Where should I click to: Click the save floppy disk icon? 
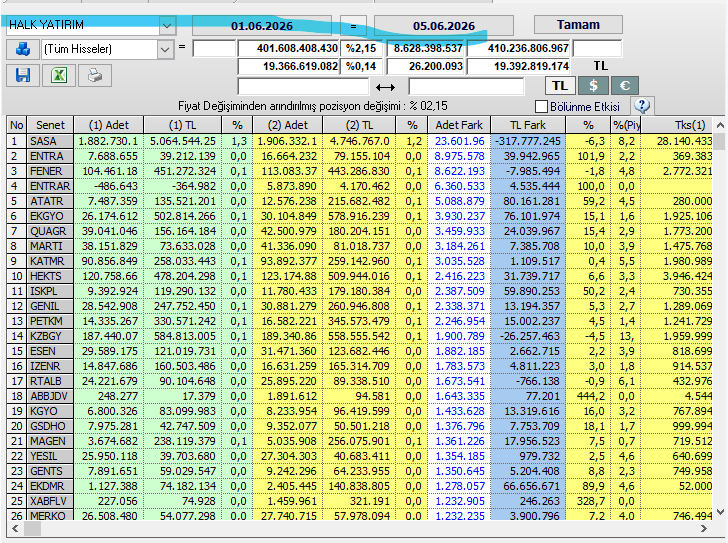[x=23, y=75]
